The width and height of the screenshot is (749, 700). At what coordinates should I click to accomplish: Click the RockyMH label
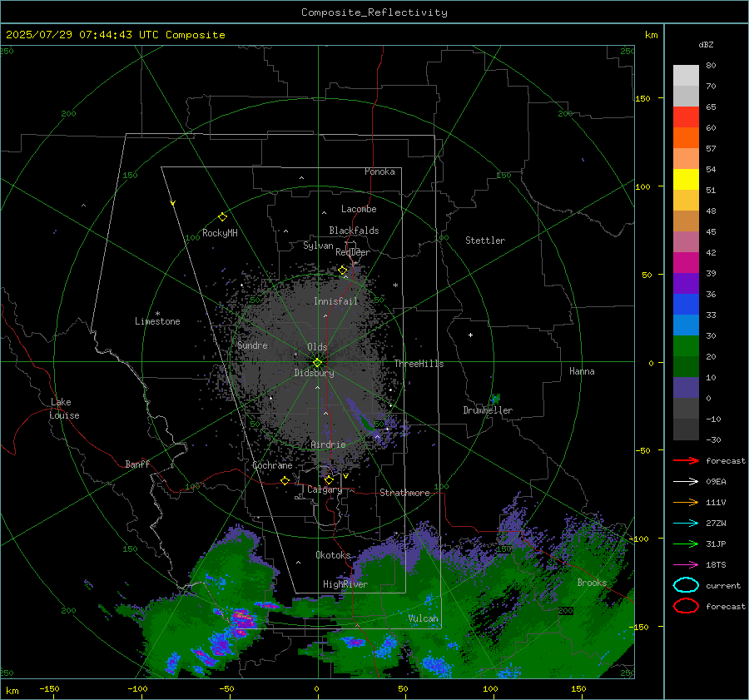pos(220,233)
